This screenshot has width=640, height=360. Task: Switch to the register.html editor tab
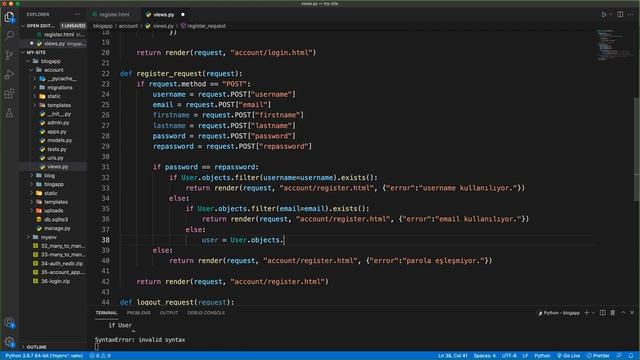[114, 14]
